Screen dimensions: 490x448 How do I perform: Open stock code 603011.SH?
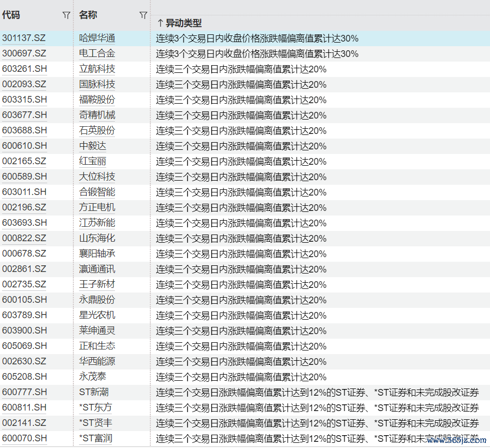(24, 192)
